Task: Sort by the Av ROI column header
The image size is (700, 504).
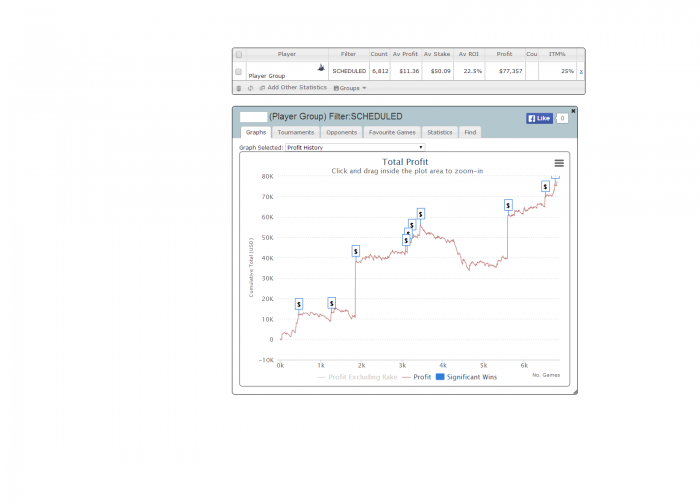Action: point(469,54)
